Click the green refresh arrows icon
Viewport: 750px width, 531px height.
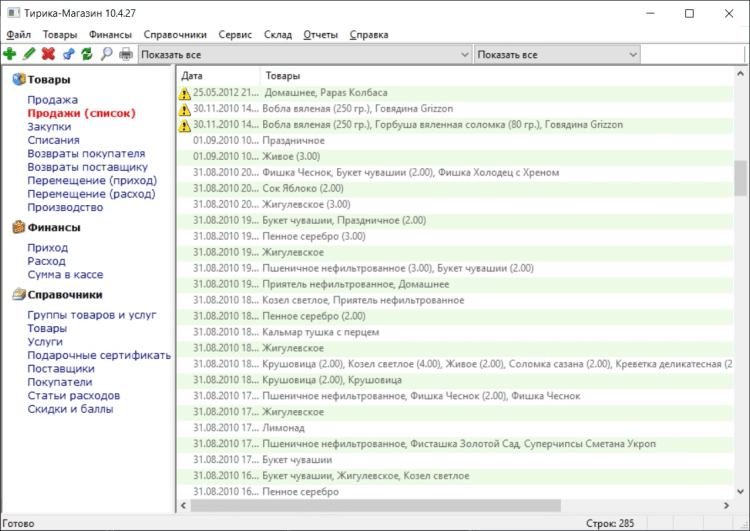[87, 54]
